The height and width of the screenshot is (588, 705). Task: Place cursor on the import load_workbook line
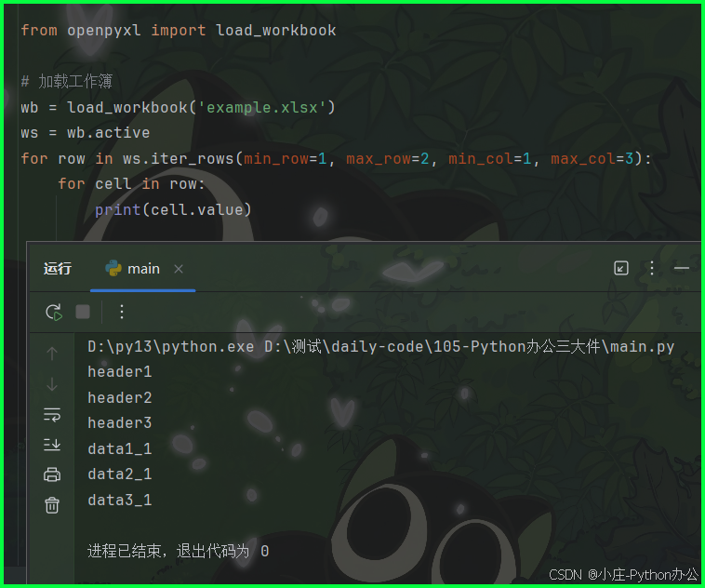click(x=179, y=30)
